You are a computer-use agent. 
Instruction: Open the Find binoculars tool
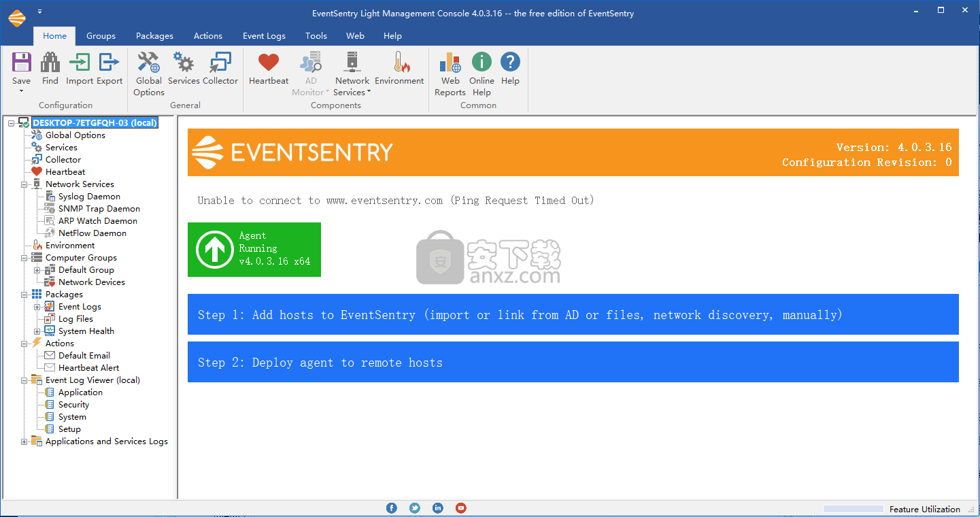(50, 63)
